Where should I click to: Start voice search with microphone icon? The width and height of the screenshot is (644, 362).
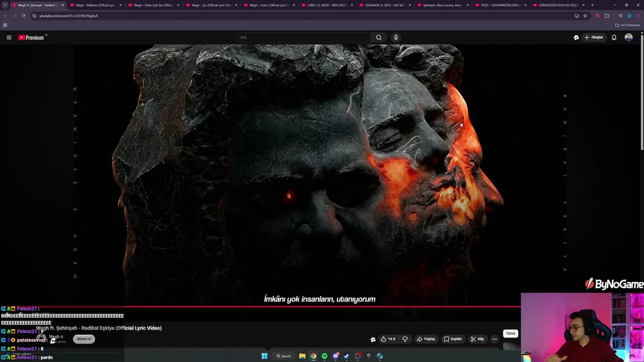tap(396, 37)
